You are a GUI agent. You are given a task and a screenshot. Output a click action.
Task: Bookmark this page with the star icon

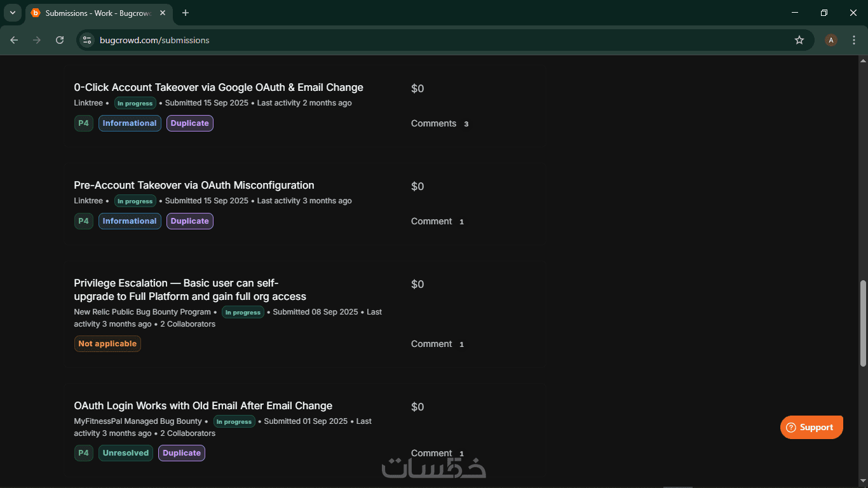click(799, 40)
